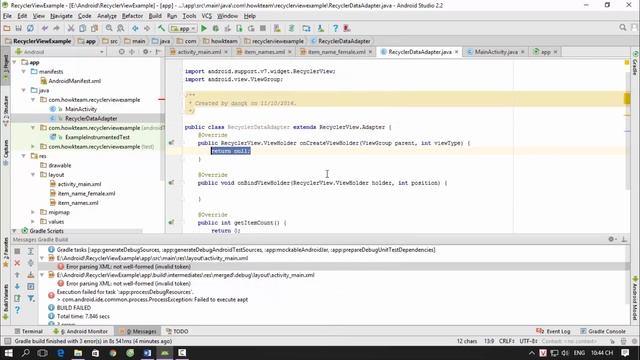Viewport: 640px width, 360px height.
Task: Click the Redo arrow in toolbar
Action: [x=56, y=28]
